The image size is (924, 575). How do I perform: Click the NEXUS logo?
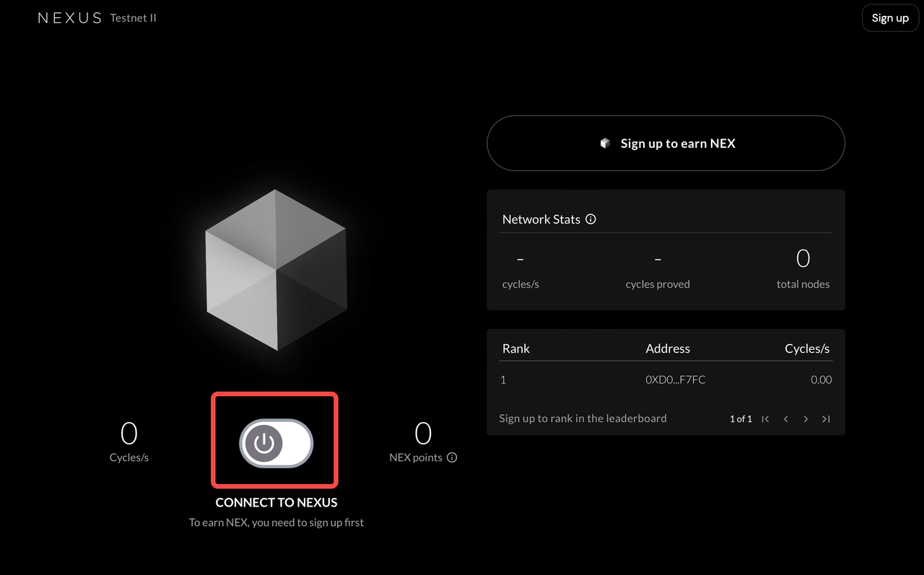pos(70,18)
